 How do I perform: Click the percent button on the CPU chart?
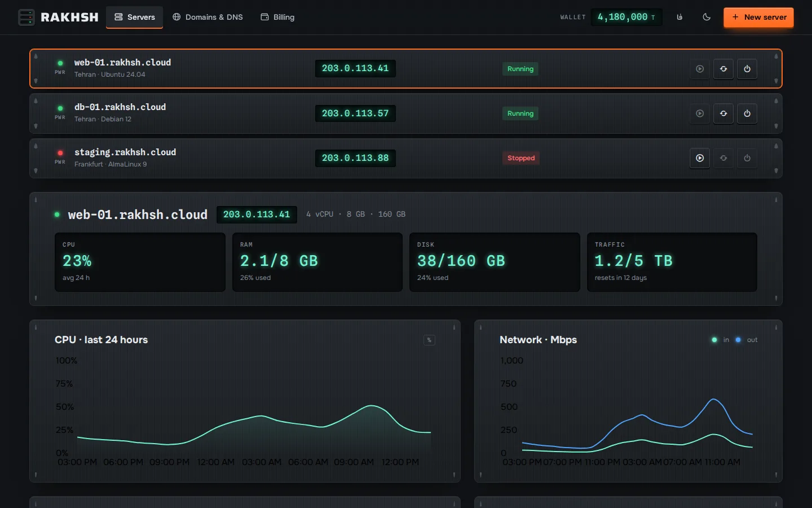[429, 340]
